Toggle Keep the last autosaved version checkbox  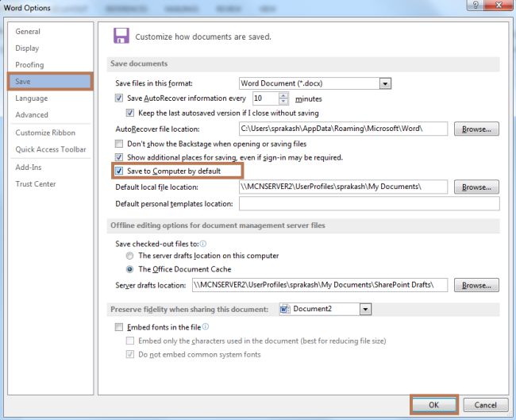130,113
